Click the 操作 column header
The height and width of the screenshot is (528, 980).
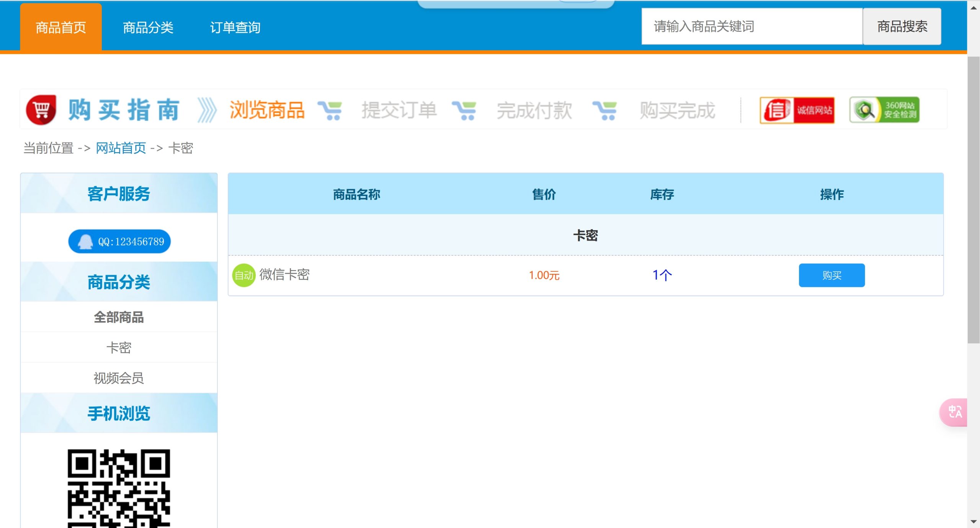point(831,194)
